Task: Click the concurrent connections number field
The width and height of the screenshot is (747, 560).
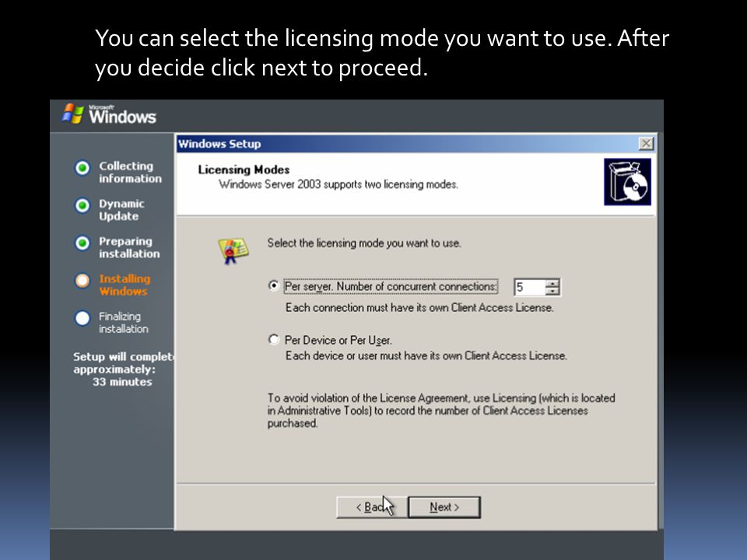Action: click(x=529, y=287)
